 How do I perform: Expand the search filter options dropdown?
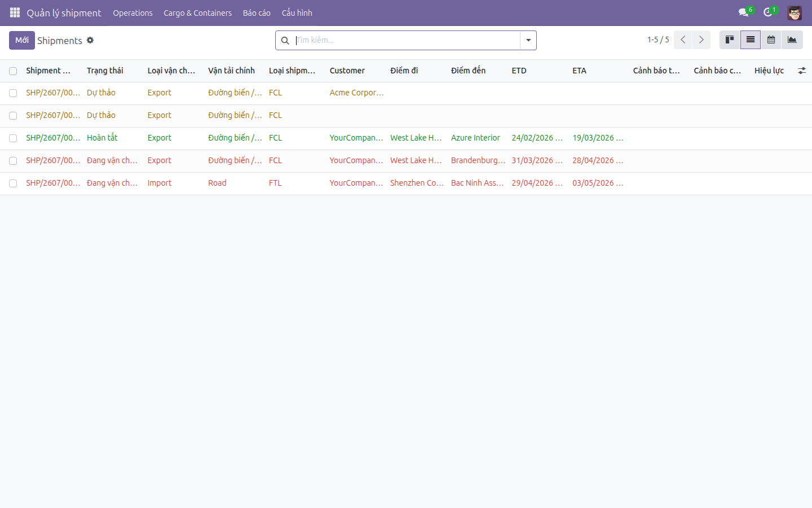(528, 40)
